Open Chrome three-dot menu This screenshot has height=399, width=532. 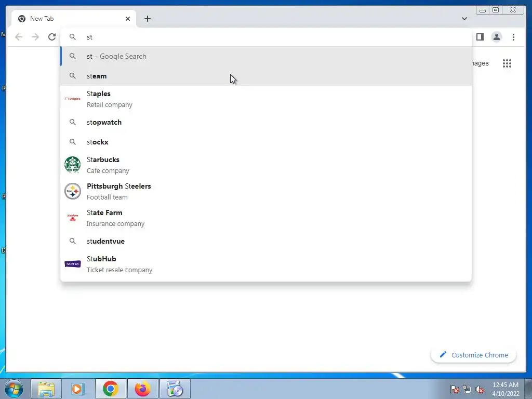tap(513, 37)
